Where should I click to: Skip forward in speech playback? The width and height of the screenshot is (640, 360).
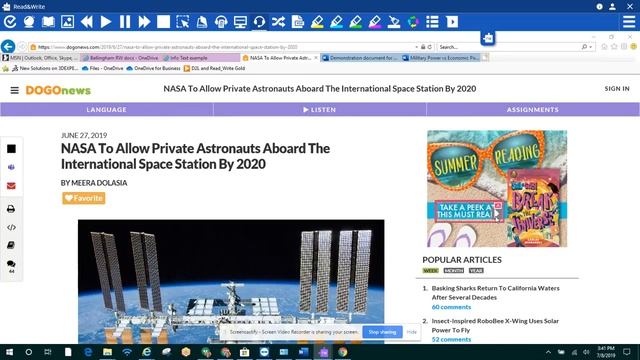point(144,22)
